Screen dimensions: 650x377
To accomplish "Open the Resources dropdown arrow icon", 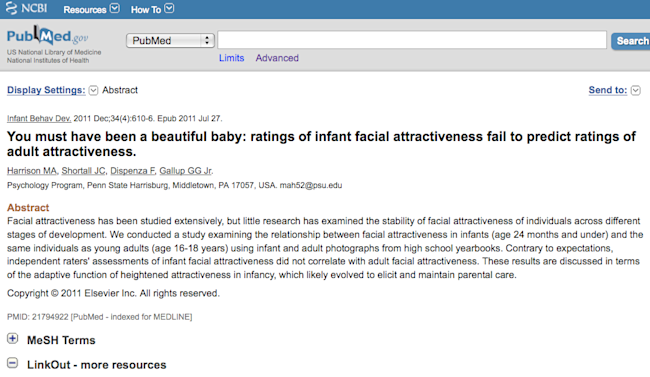I will [115, 8].
